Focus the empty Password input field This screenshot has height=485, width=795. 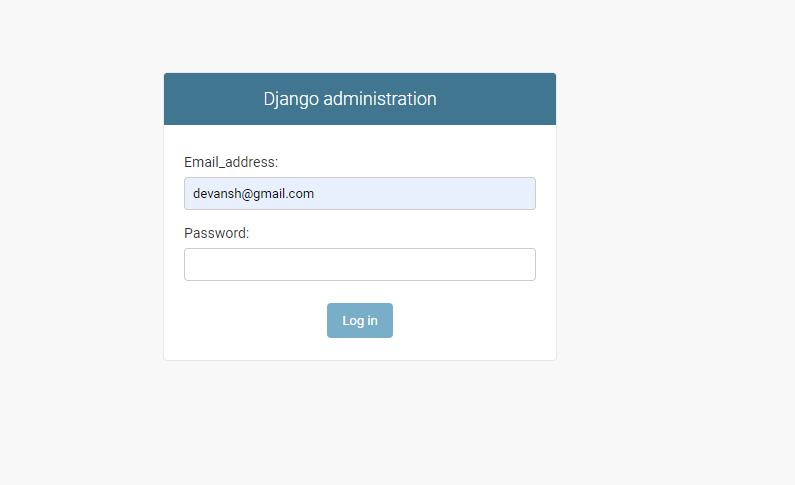pos(359,265)
